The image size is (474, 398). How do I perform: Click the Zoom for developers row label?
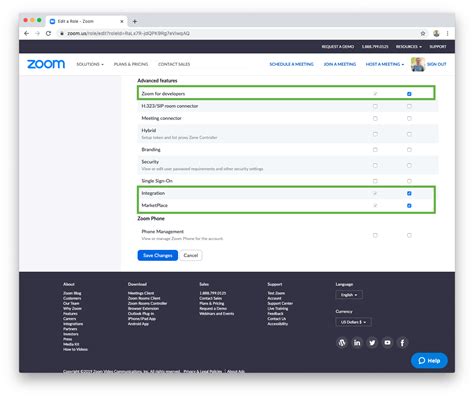click(163, 94)
